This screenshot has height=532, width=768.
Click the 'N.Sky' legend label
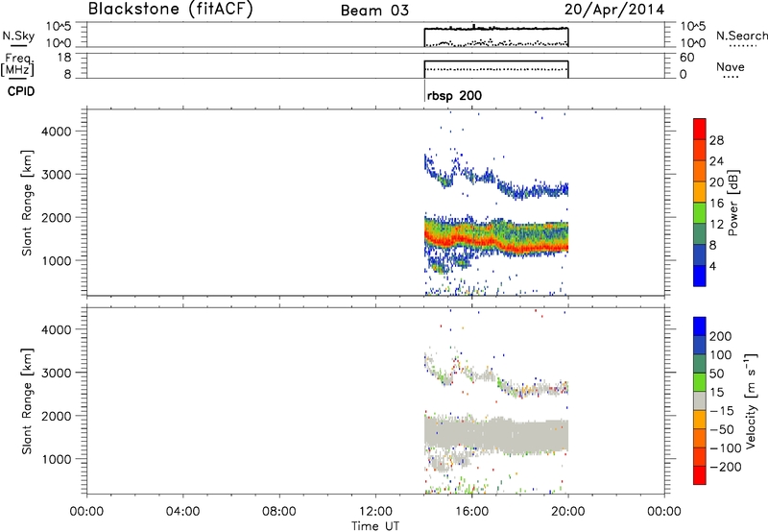point(18,36)
